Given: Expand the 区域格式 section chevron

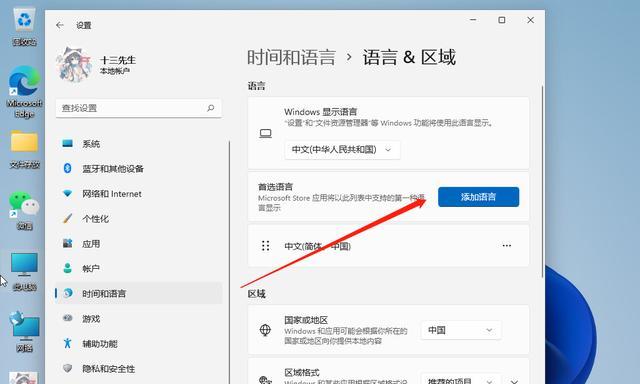Looking at the screenshot, I should tap(514, 381).
